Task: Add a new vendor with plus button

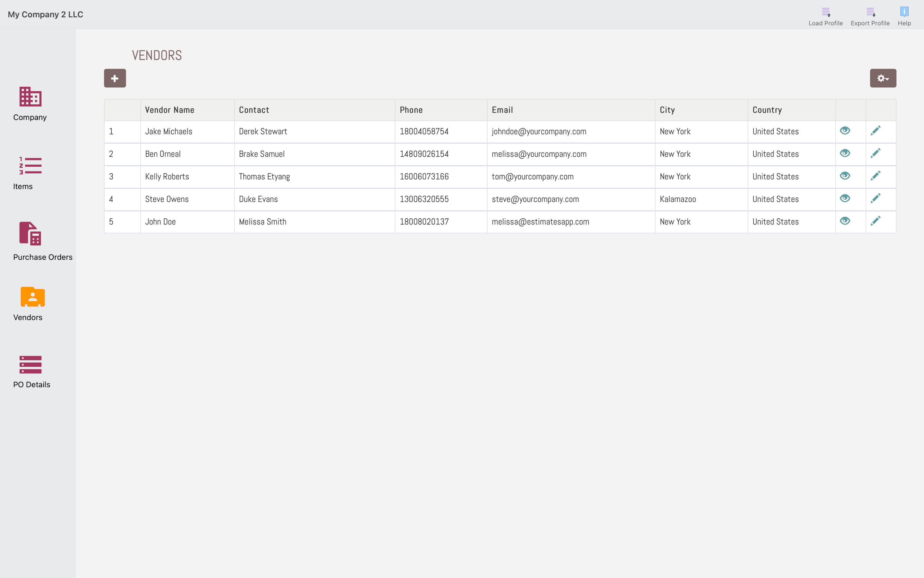Action: tap(115, 78)
